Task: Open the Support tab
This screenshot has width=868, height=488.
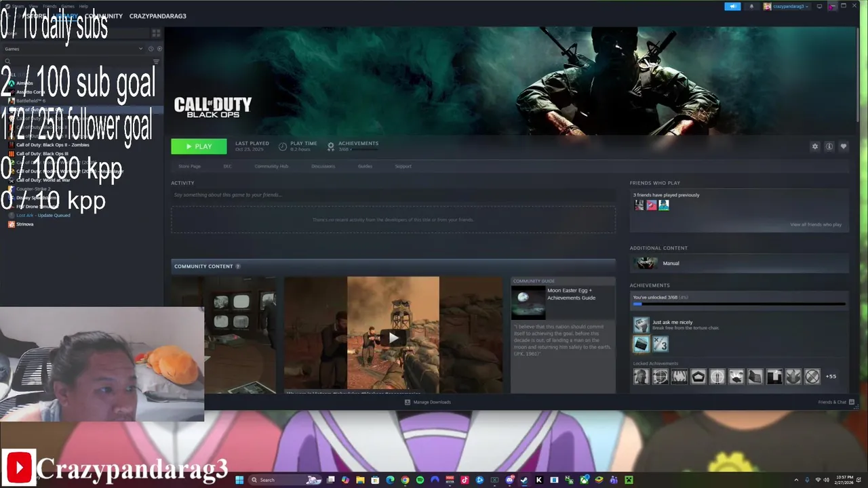Action: [403, 166]
